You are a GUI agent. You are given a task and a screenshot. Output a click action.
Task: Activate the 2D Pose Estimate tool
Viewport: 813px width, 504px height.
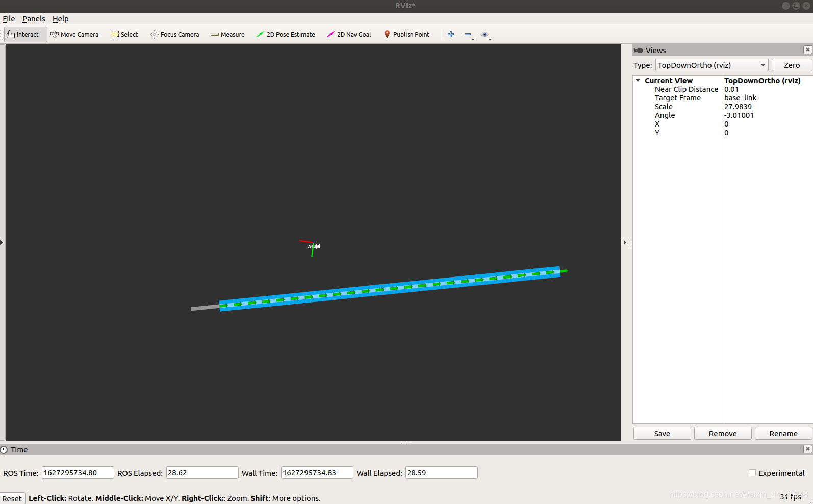tap(286, 34)
